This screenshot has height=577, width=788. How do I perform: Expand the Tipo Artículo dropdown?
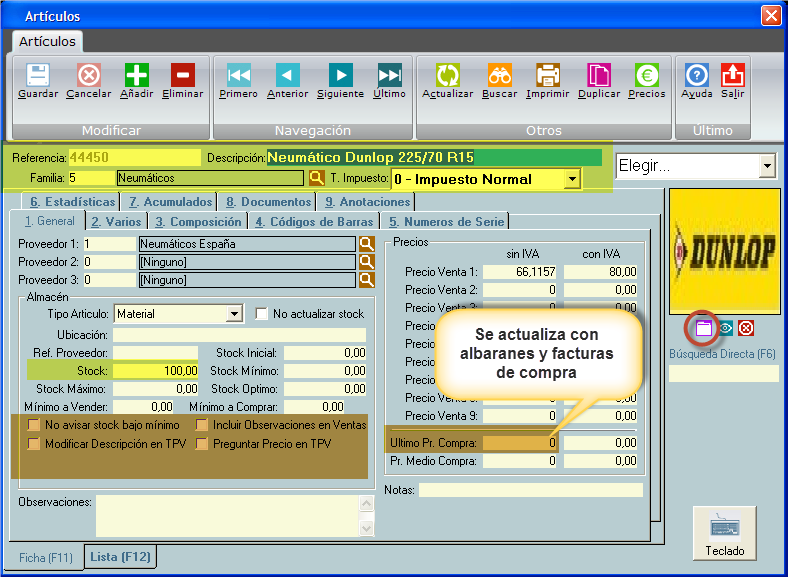pyautogui.click(x=234, y=314)
